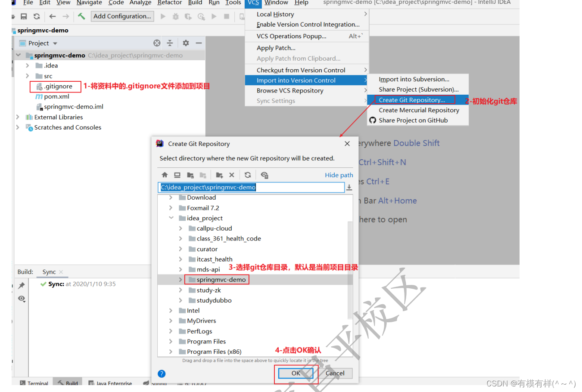Select studydubbo folder in dialog
Screen dimensions: 582x392
pos(214,300)
